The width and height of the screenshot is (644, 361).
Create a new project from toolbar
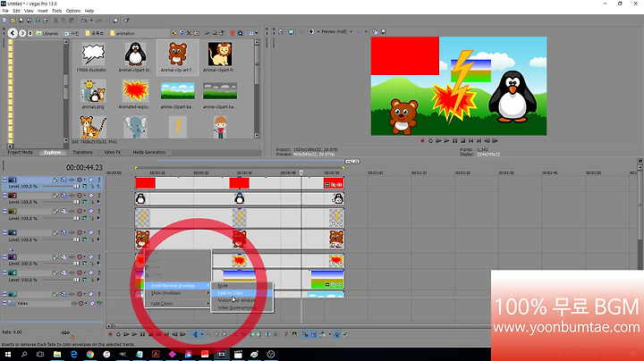click(x=4, y=20)
